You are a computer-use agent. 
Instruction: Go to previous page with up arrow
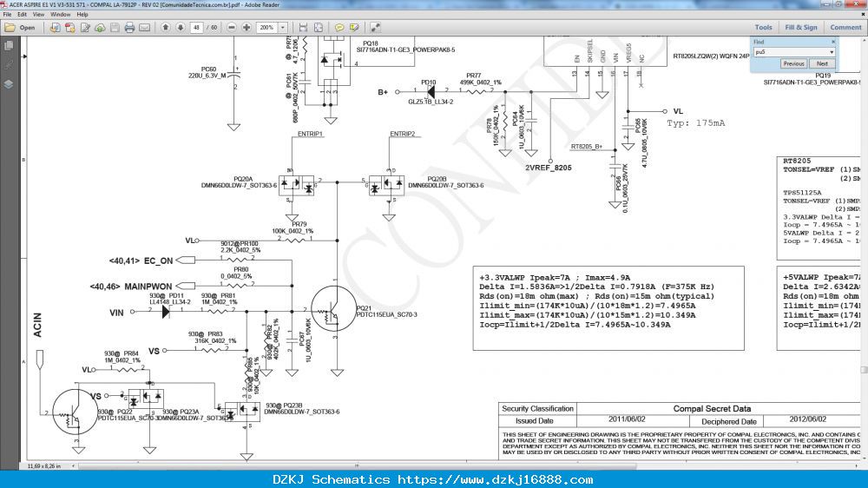pyautogui.click(x=166, y=27)
